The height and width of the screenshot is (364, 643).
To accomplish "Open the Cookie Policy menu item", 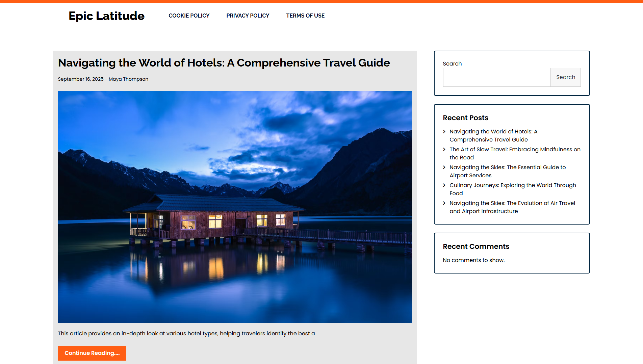I will click(189, 16).
